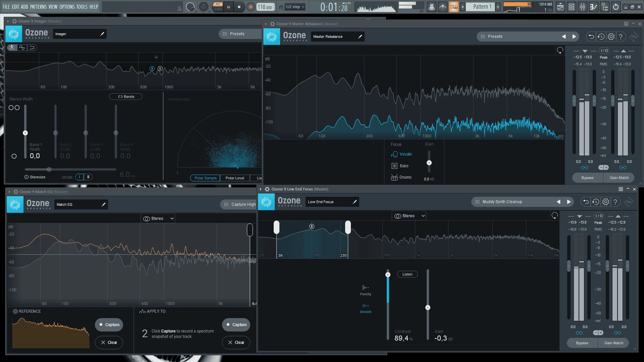Image resolution: width=644 pixels, height=362 pixels.
Task: Open the browser/plugin picker icon
Action: 605,7
